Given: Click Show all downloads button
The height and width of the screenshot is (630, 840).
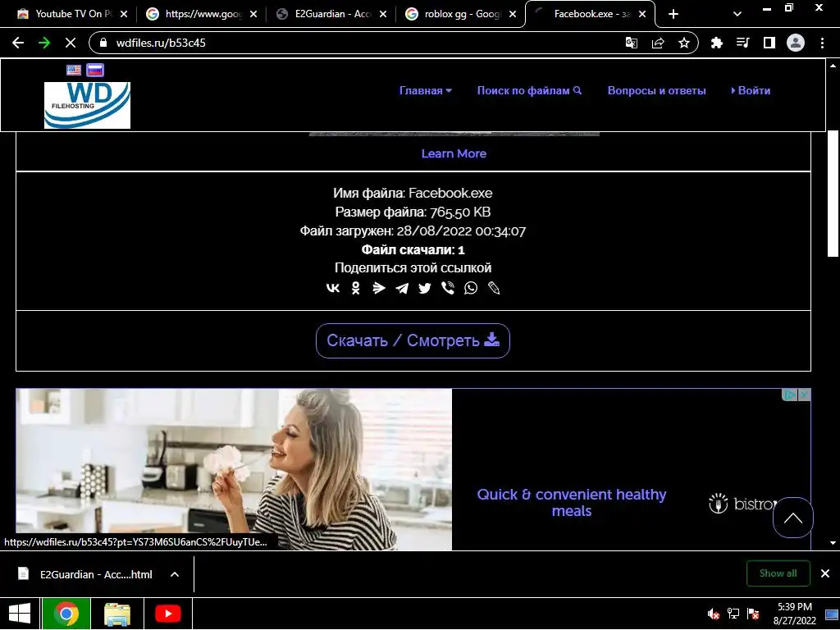Looking at the screenshot, I should tap(778, 573).
